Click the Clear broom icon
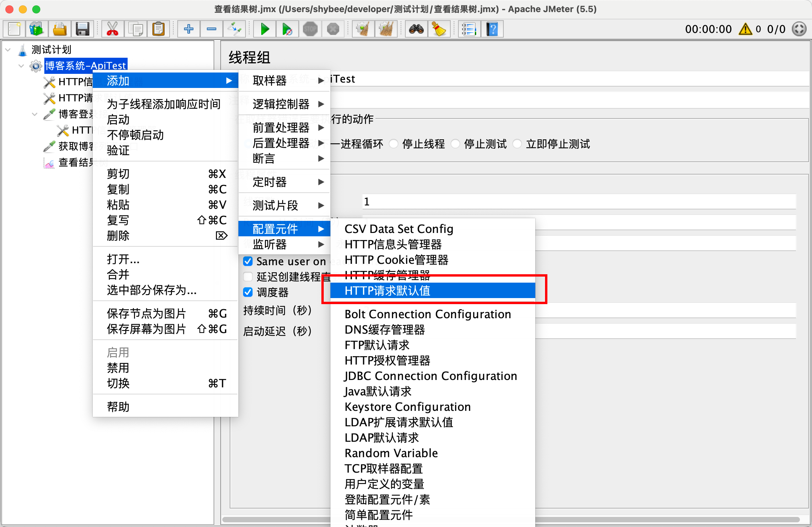This screenshot has height=527, width=812. 363,29
